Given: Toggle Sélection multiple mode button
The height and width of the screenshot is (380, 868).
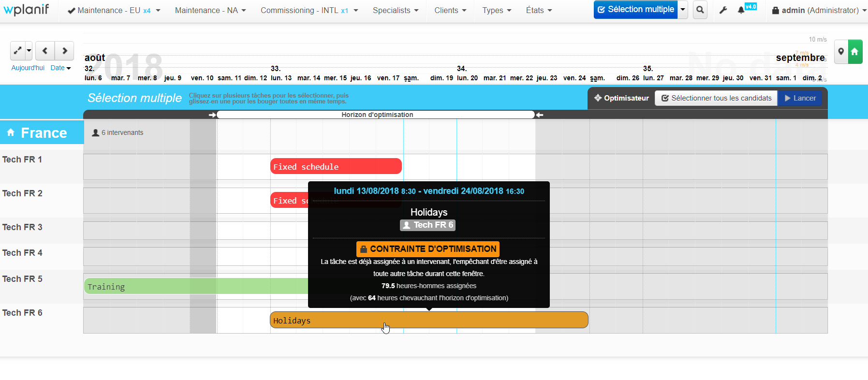Looking at the screenshot, I should pos(635,10).
